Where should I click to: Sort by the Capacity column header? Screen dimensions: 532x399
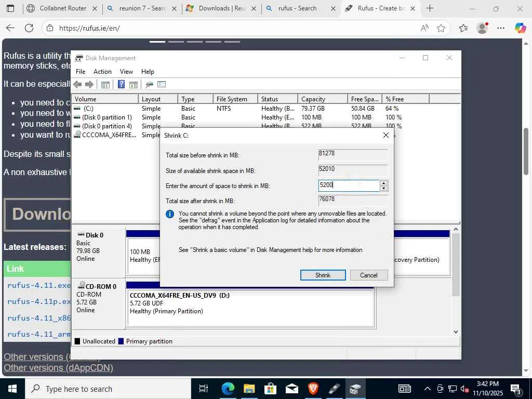pyautogui.click(x=323, y=99)
